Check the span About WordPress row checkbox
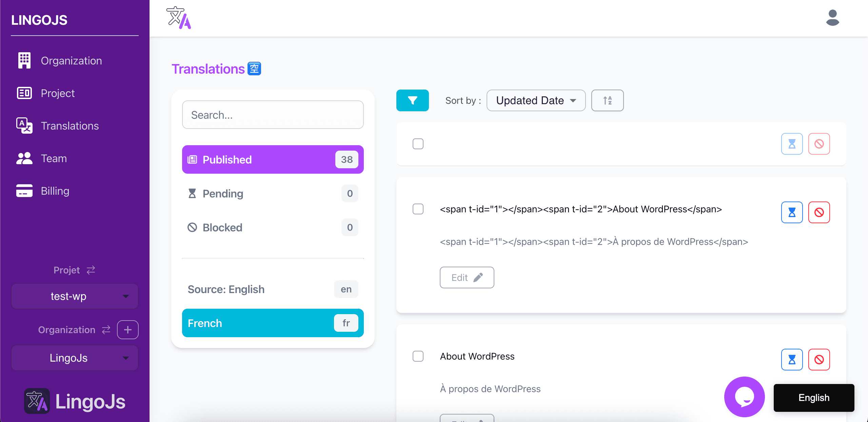 pyautogui.click(x=418, y=209)
